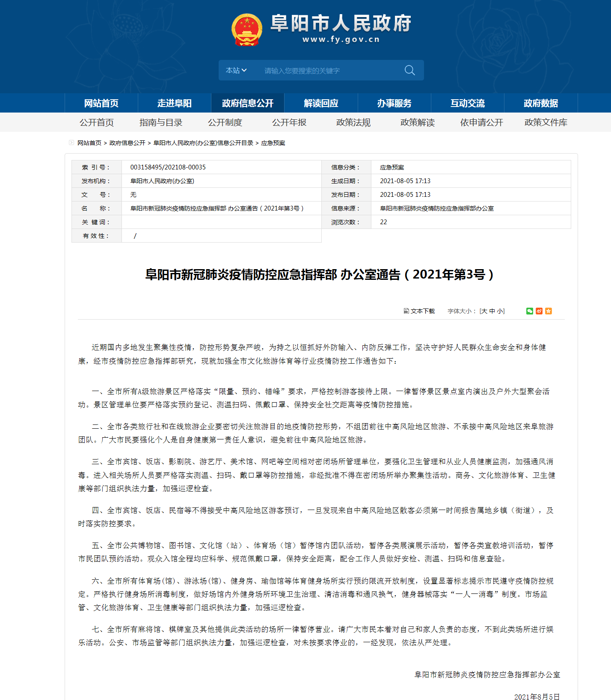Click the signature line 阜阳市新冠肺炎疫情防控应急指挥部办公室

tap(487, 675)
